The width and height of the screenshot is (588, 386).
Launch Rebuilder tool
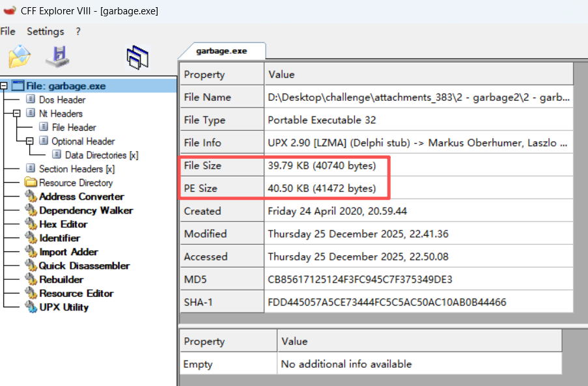coord(61,279)
